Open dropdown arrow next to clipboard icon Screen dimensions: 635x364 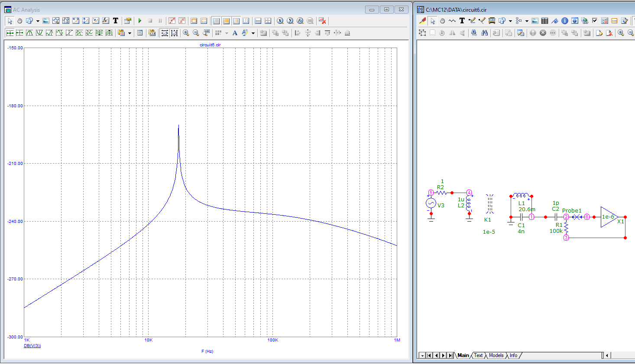coord(130,33)
